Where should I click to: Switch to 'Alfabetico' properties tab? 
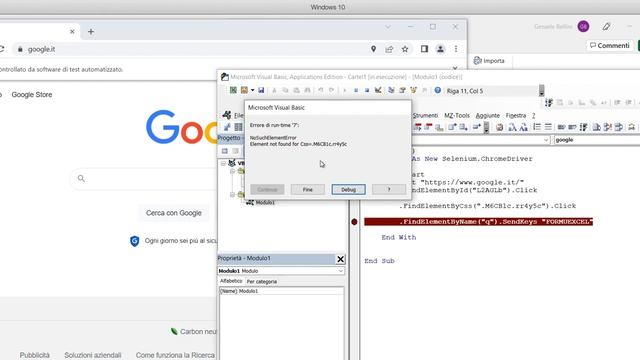click(x=231, y=281)
